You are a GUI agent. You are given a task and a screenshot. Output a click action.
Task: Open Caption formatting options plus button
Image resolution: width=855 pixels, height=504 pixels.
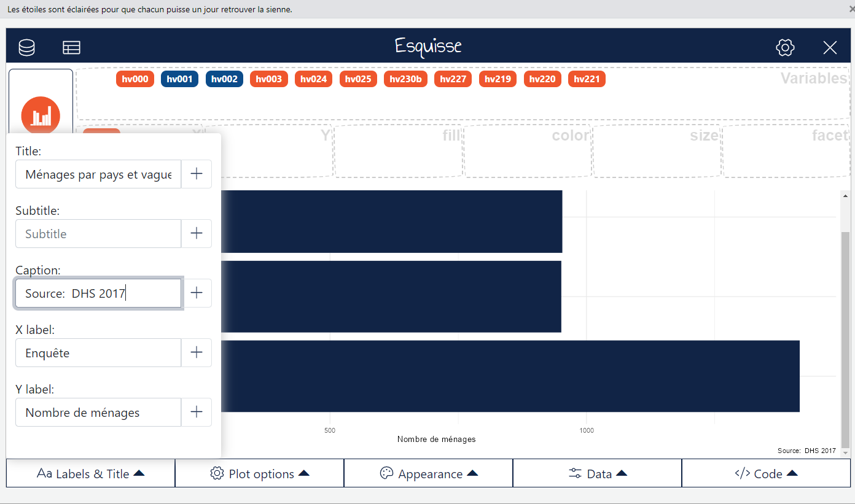pyautogui.click(x=197, y=293)
